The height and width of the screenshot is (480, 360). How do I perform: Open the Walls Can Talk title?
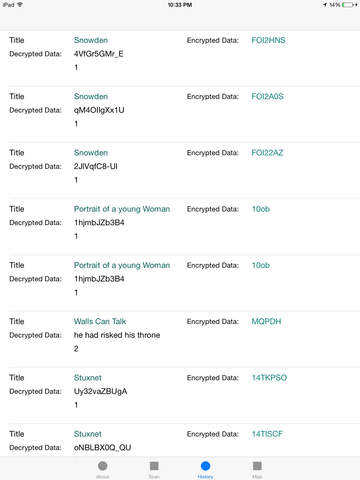pyautogui.click(x=100, y=322)
